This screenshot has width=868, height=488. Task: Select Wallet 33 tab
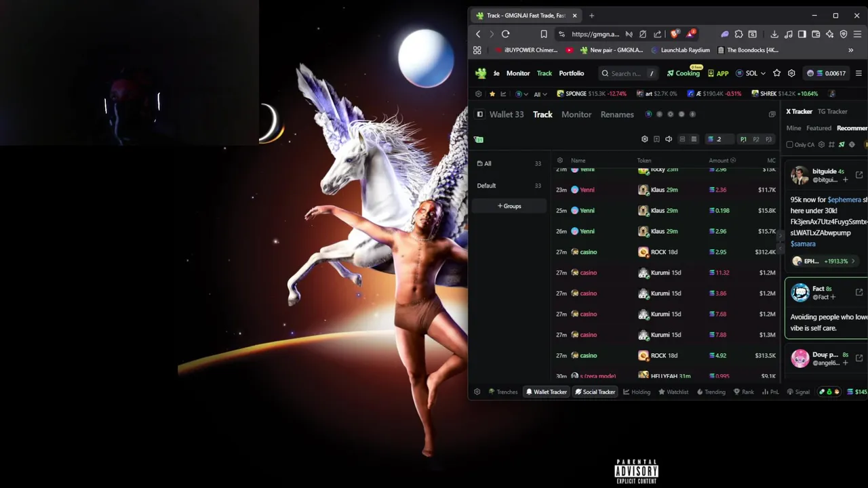click(x=507, y=115)
